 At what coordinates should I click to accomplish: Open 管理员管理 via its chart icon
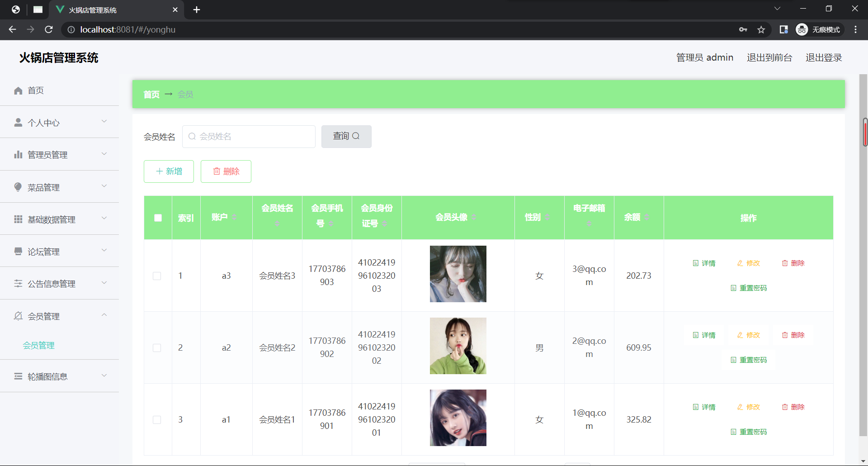[18, 154]
